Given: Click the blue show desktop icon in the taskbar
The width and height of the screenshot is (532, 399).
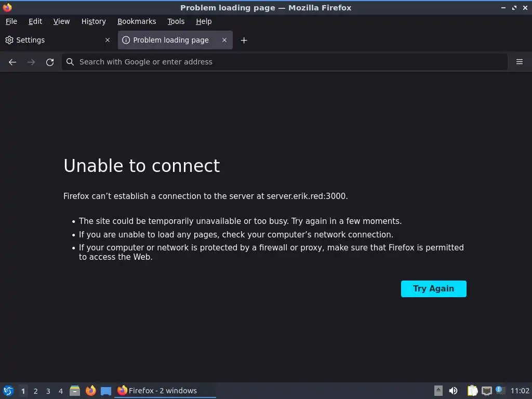Looking at the screenshot, I should pos(106,391).
